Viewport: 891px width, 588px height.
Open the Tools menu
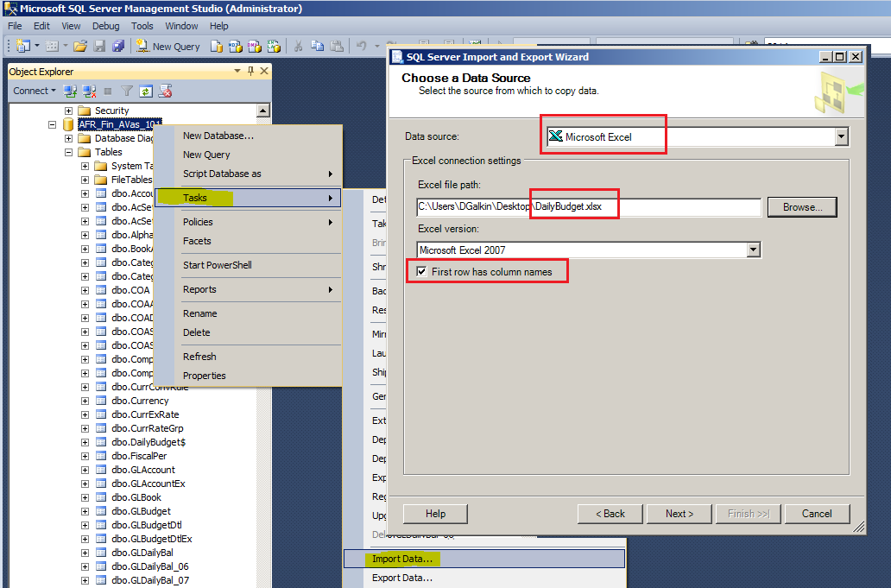click(x=142, y=26)
